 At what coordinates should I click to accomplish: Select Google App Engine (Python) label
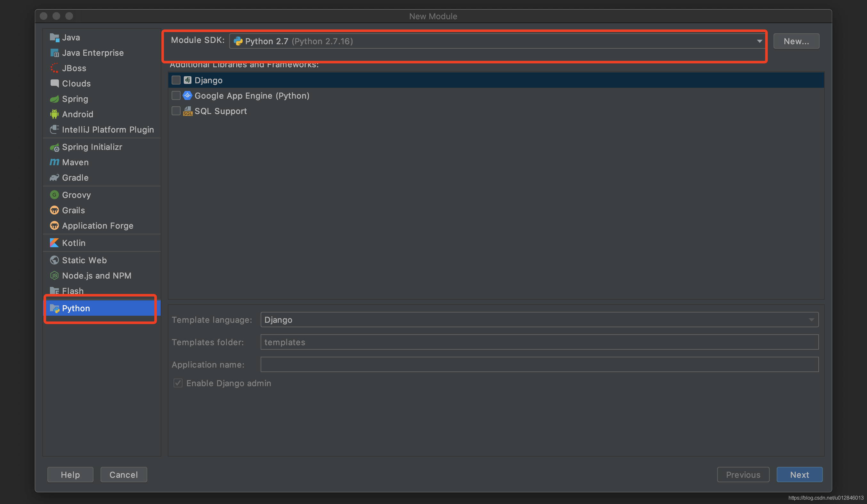pos(252,96)
